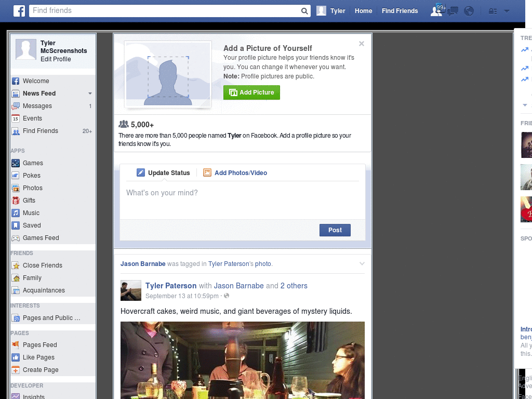Click the Close Friends star icon
The height and width of the screenshot is (399, 532).
pyautogui.click(x=16, y=265)
